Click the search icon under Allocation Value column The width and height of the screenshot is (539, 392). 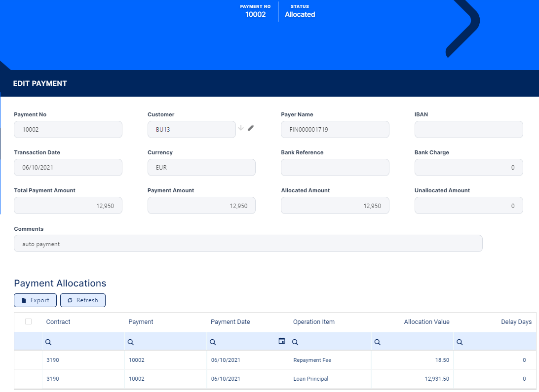[378, 342]
